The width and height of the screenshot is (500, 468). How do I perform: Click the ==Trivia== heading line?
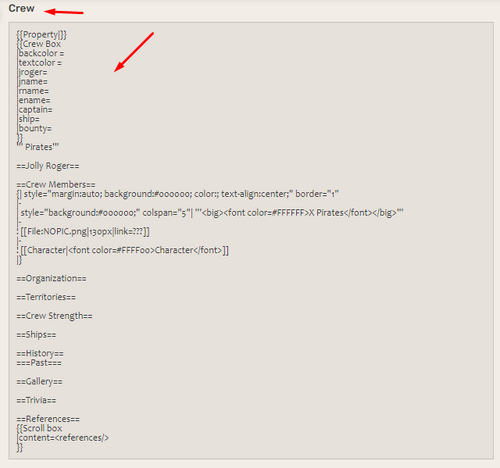point(36,400)
